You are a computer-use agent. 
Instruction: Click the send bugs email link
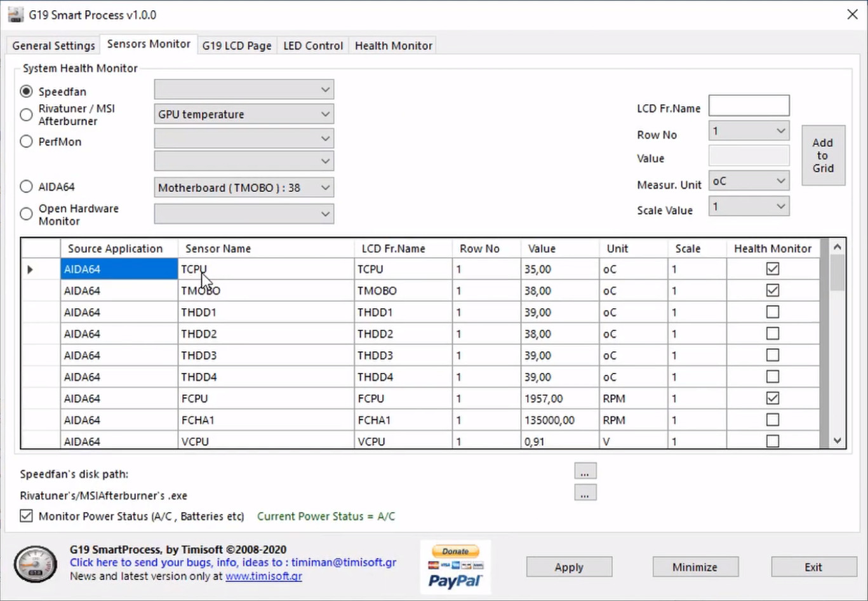233,562
